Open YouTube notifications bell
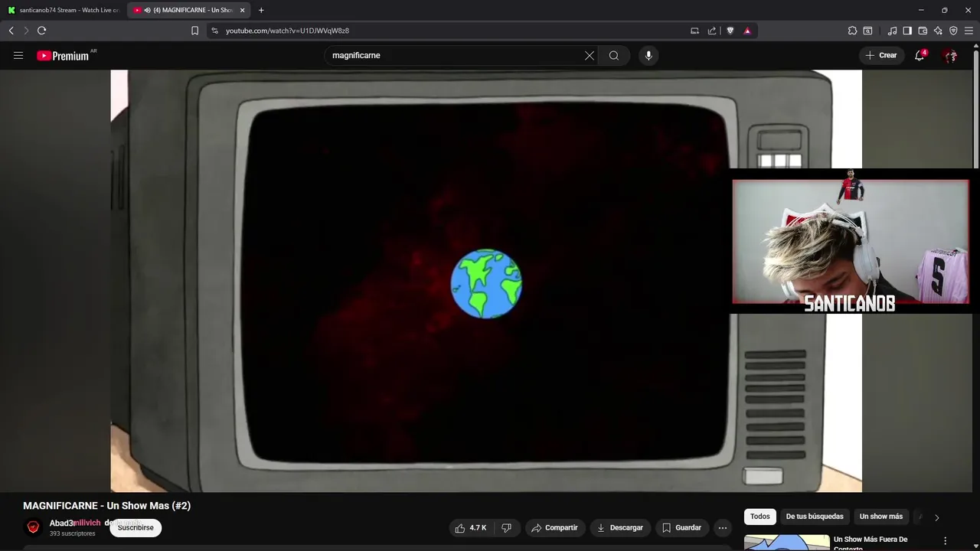Image resolution: width=980 pixels, height=551 pixels. (x=920, y=55)
